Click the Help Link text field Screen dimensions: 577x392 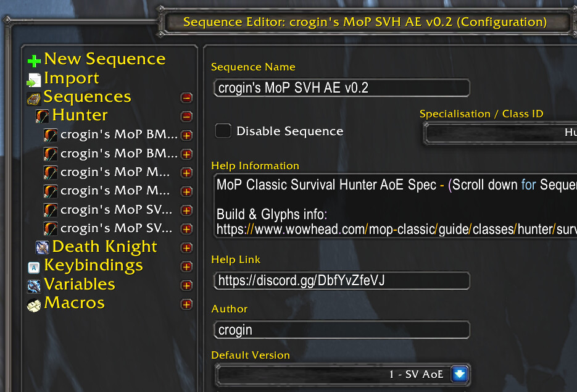[x=342, y=281]
